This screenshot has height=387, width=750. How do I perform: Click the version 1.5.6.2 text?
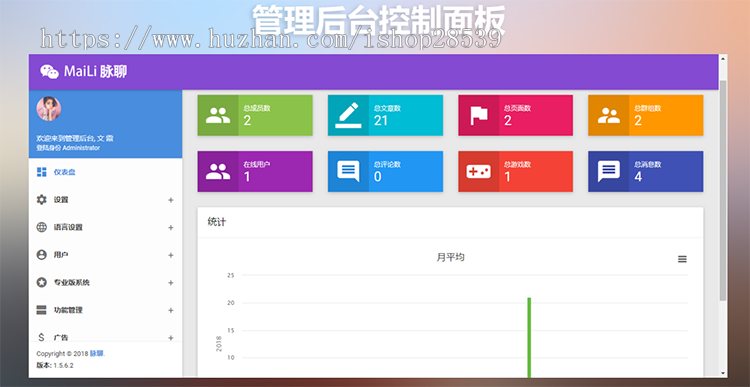tap(55, 365)
